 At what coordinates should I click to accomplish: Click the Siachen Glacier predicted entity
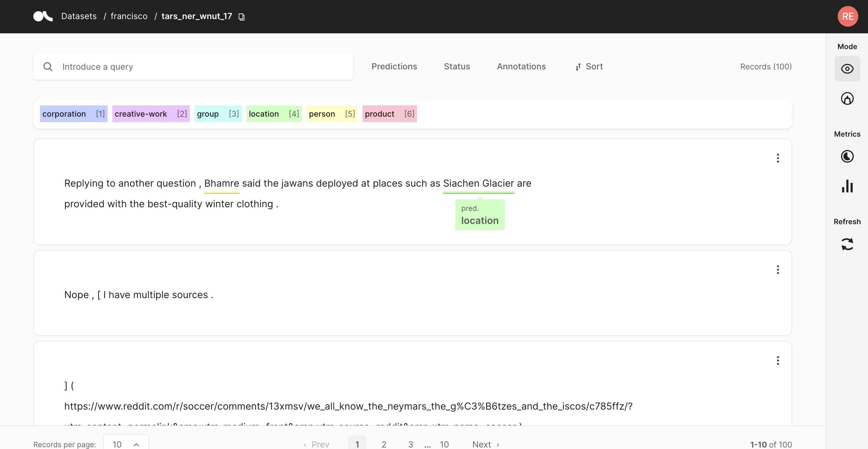tap(479, 183)
